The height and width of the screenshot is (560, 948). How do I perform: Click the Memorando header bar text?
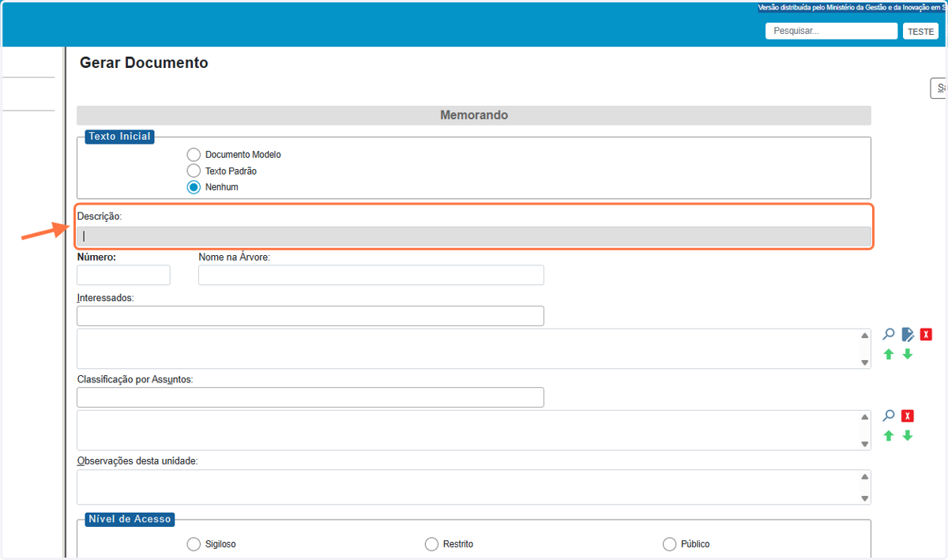[474, 115]
